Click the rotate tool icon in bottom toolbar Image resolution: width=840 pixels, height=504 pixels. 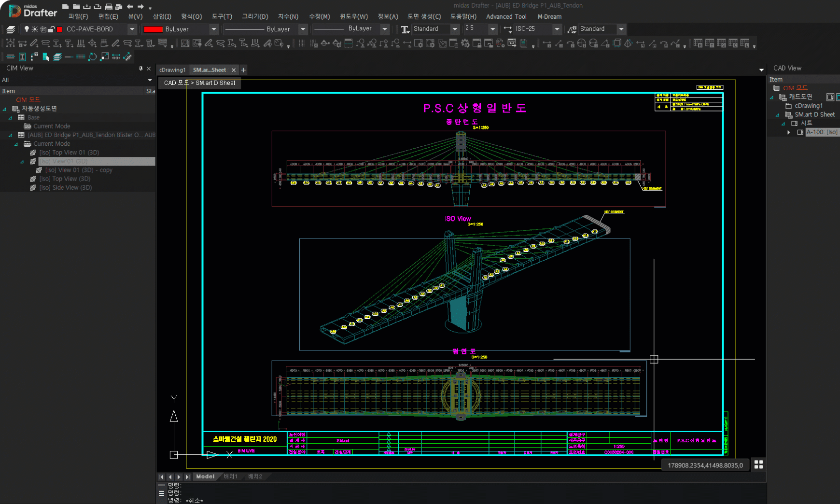[92, 56]
